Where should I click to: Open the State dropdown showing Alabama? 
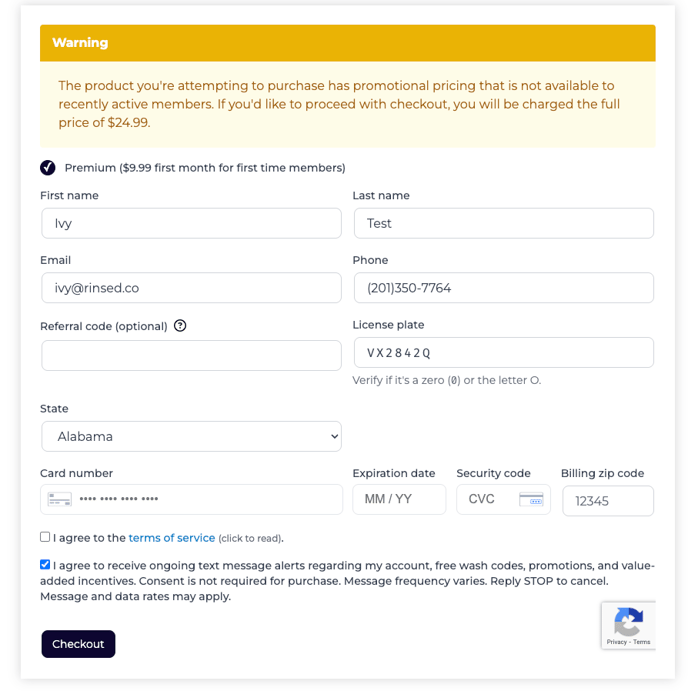point(191,436)
